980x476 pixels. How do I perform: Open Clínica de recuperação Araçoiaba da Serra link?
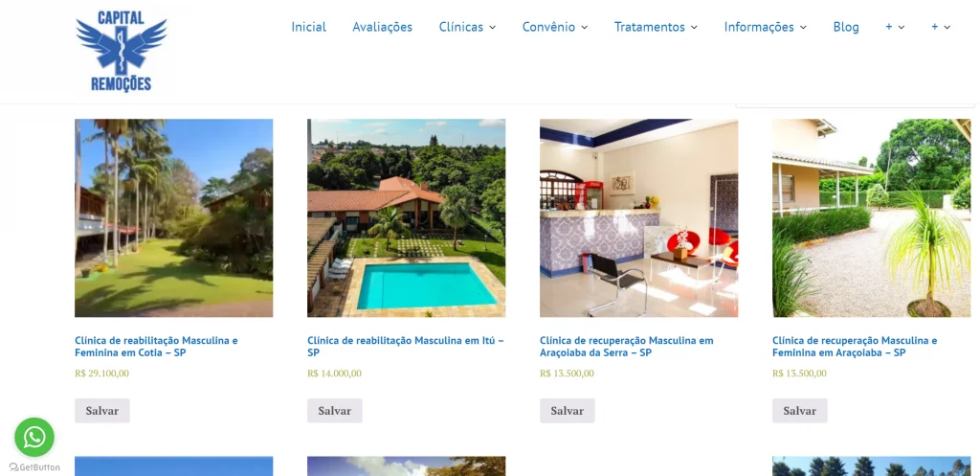[x=626, y=347]
